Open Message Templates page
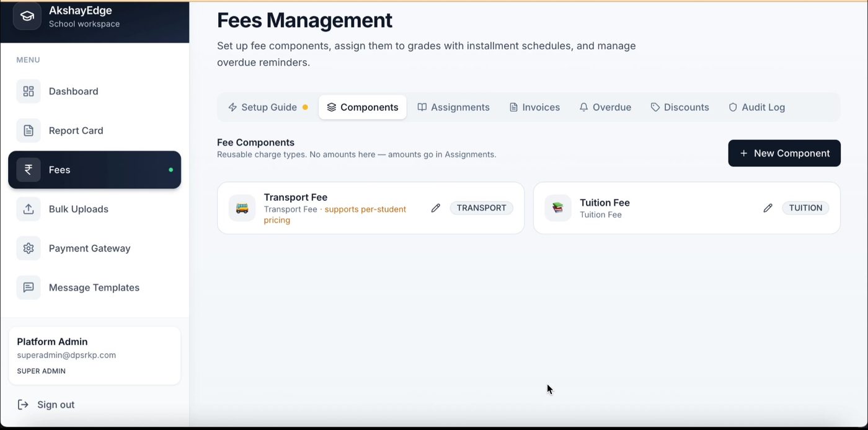Screen dimensions: 868x430 pyautogui.click(x=94, y=287)
